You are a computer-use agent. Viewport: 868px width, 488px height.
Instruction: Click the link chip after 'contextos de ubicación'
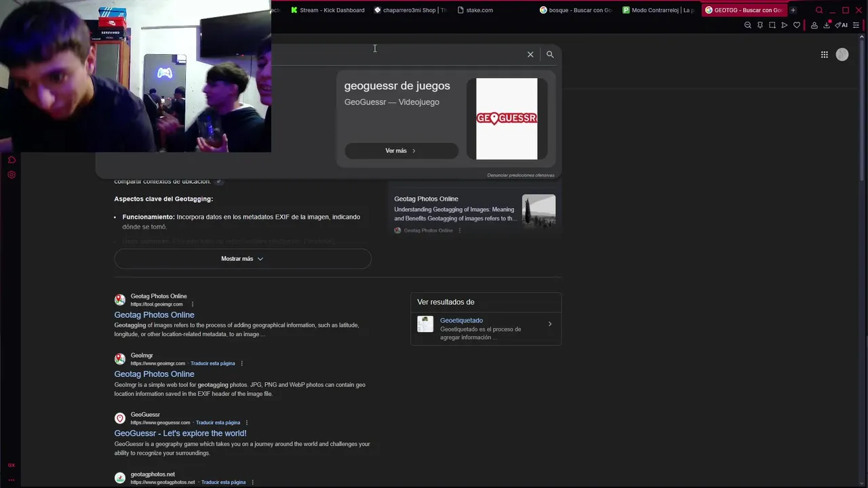(218, 182)
